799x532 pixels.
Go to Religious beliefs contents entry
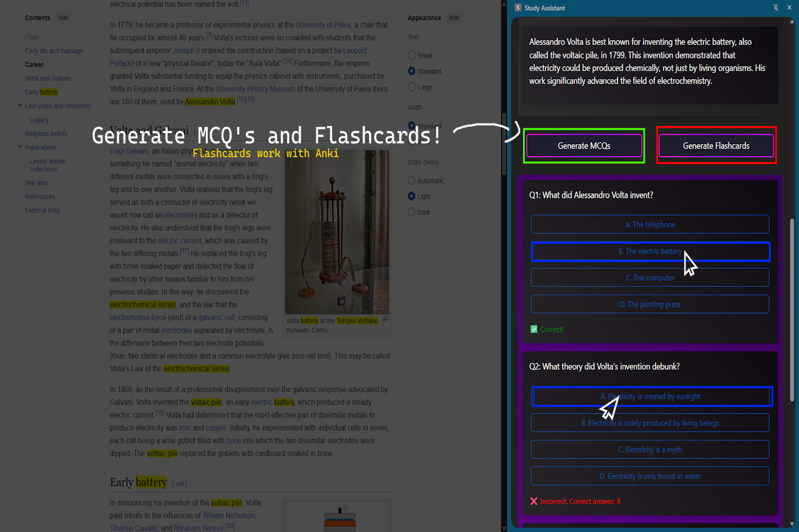46,133
